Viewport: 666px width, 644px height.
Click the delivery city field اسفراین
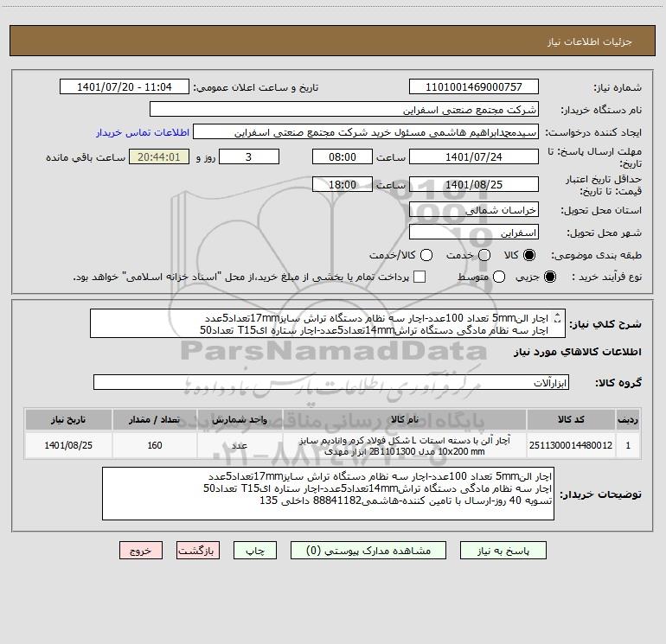(474, 233)
